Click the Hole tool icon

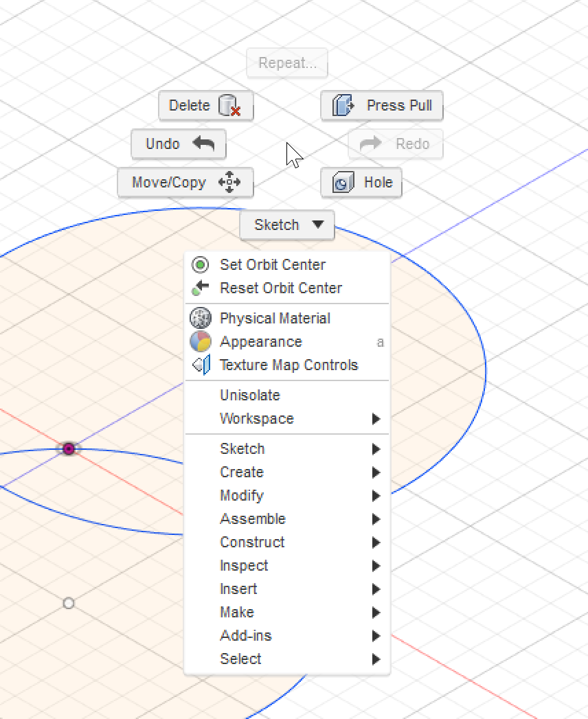(x=343, y=182)
